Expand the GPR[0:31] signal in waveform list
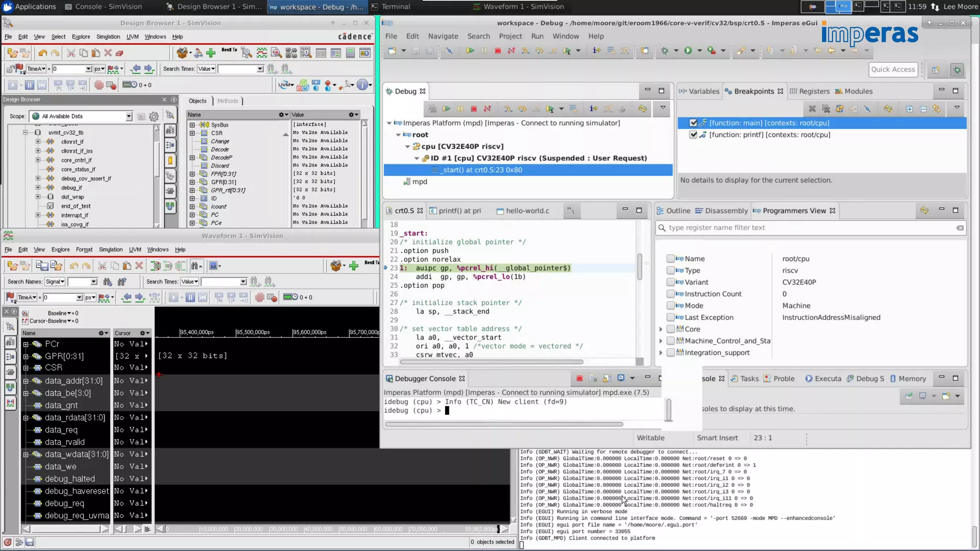 coord(26,356)
